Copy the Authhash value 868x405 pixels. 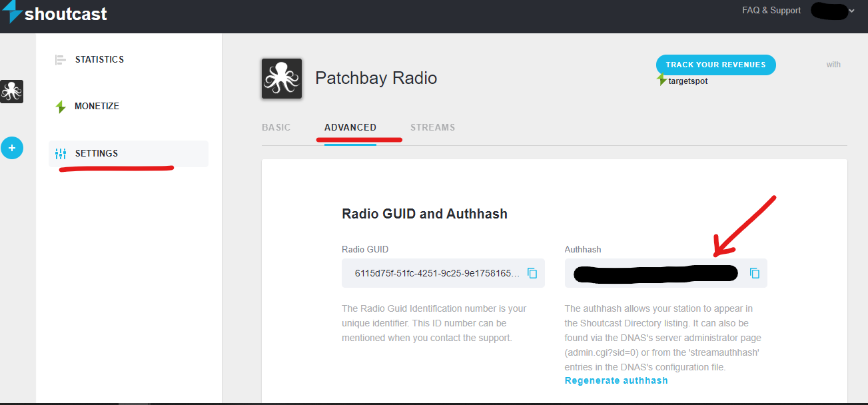pyautogui.click(x=755, y=273)
